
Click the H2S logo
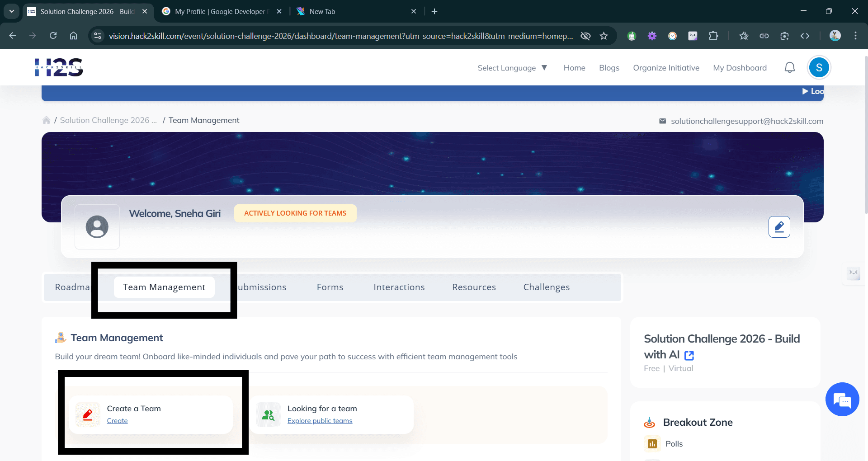click(x=59, y=67)
